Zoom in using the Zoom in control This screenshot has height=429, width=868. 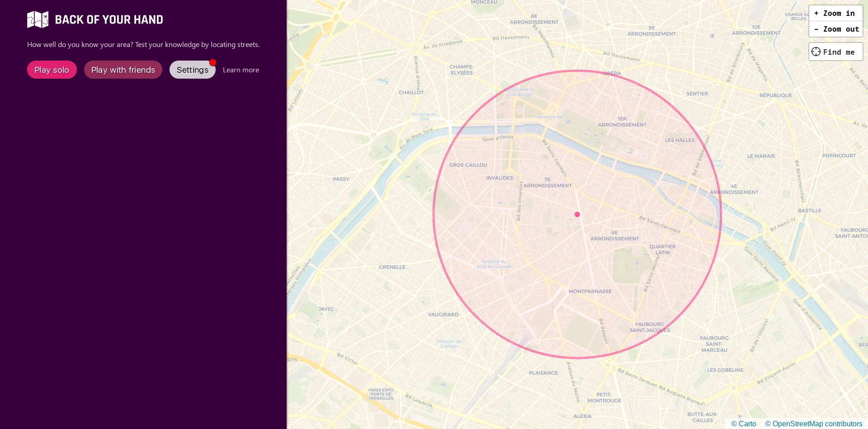pos(835,13)
